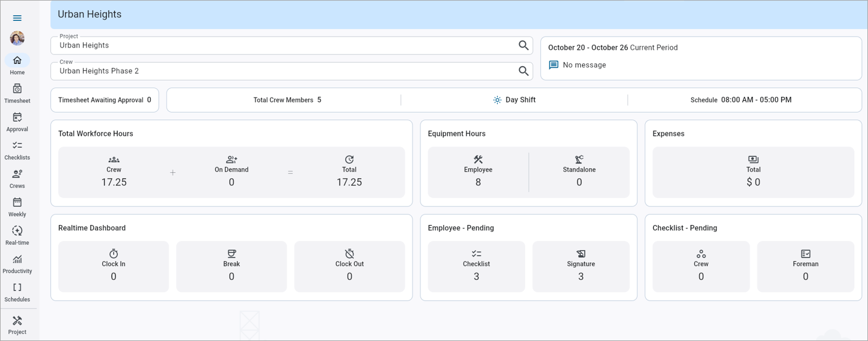
Task: Open the Signature pending tile
Action: [581, 266]
